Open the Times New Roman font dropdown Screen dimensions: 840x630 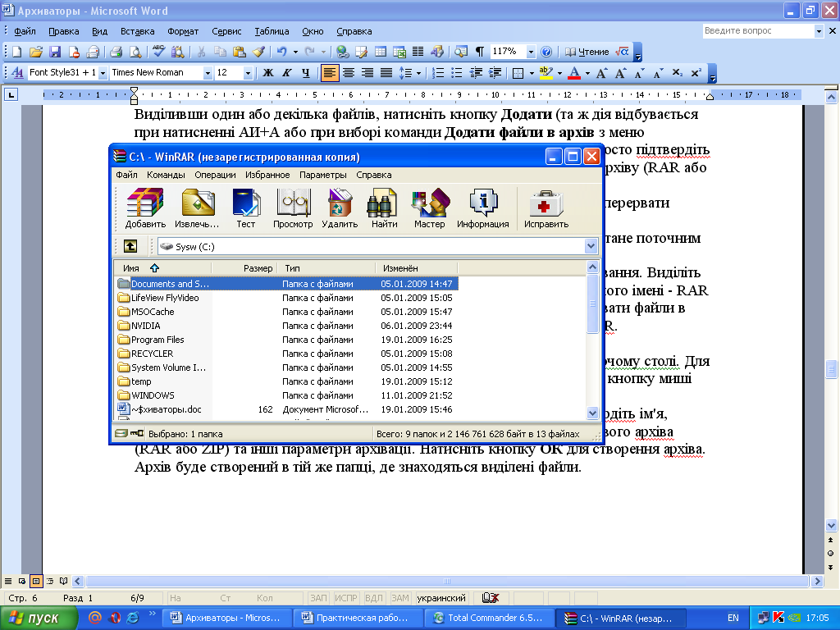tap(208, 73)
